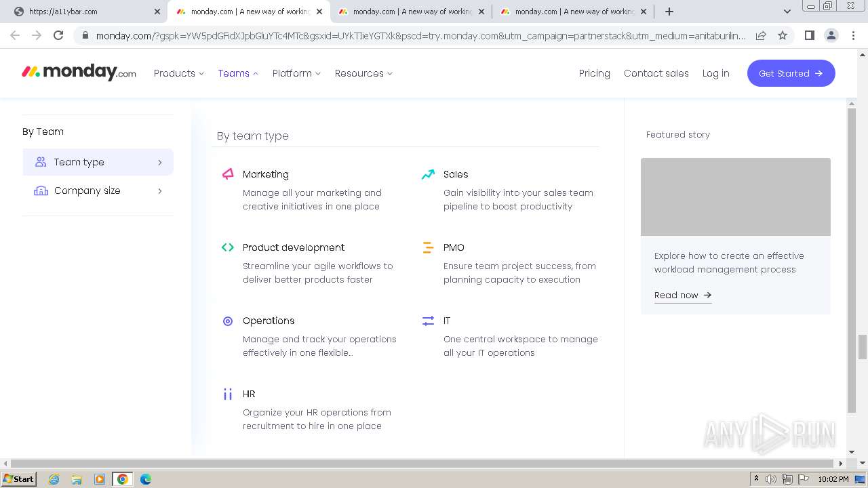Expand the Team type submenu chevron

point(160,163)
